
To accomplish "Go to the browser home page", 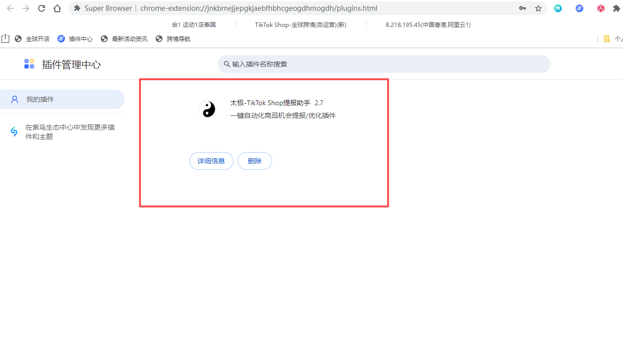I will [57, 8].
